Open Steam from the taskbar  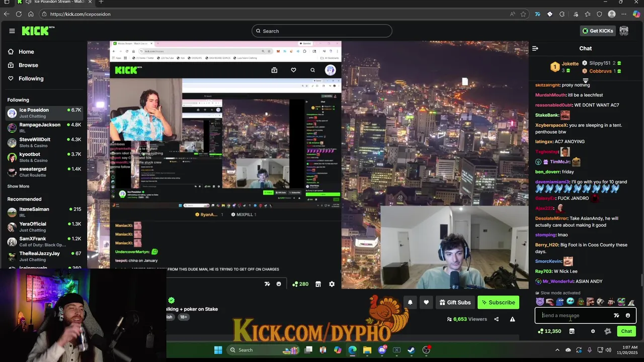(x=411, y=350)
